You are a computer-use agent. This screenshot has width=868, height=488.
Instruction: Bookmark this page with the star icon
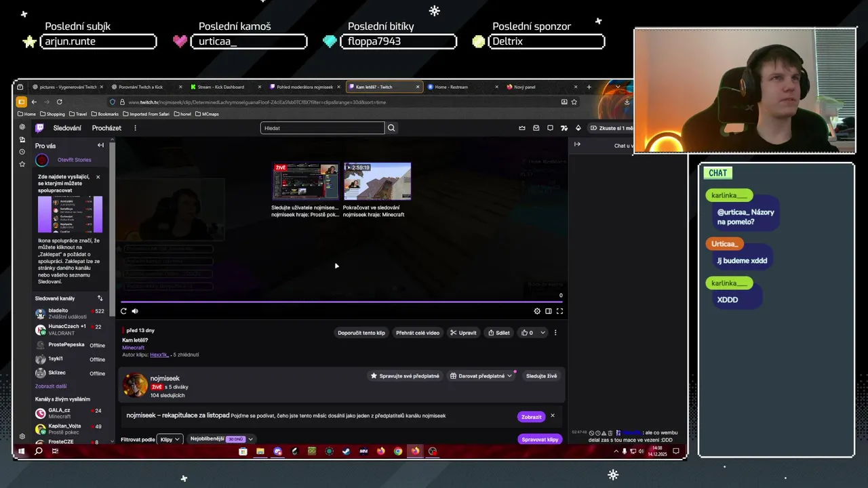tap(574, 102)
